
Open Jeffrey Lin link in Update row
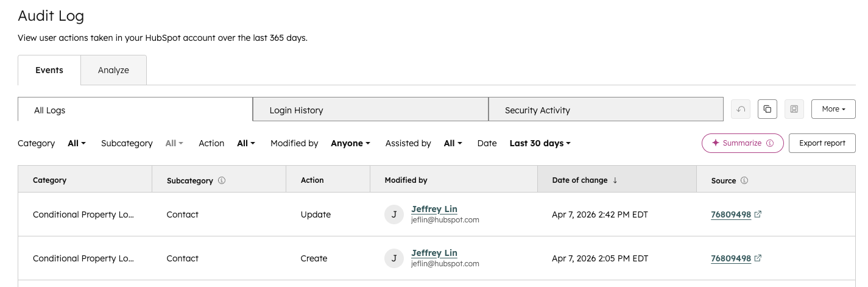434,209
